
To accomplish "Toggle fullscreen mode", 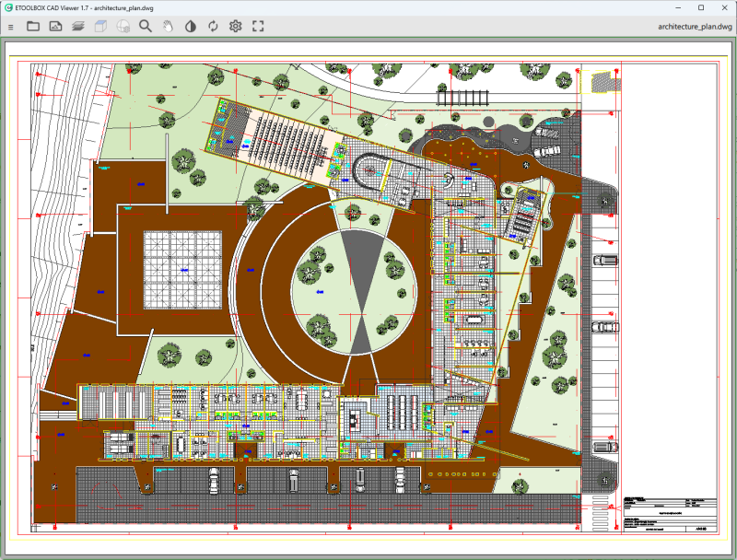I will [258, 27].
